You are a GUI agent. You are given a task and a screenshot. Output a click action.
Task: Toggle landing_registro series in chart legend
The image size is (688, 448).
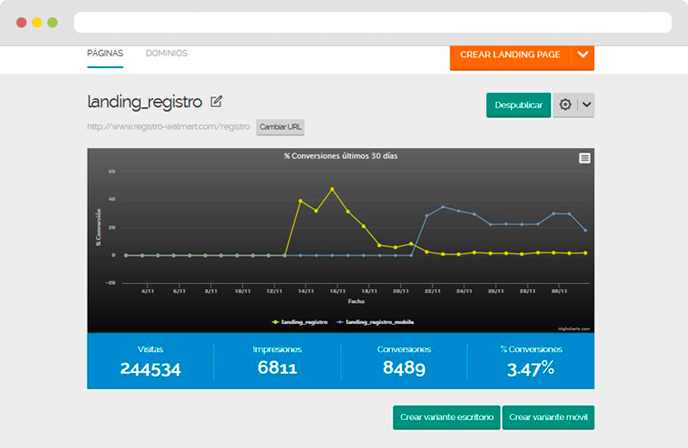(300, 322)
